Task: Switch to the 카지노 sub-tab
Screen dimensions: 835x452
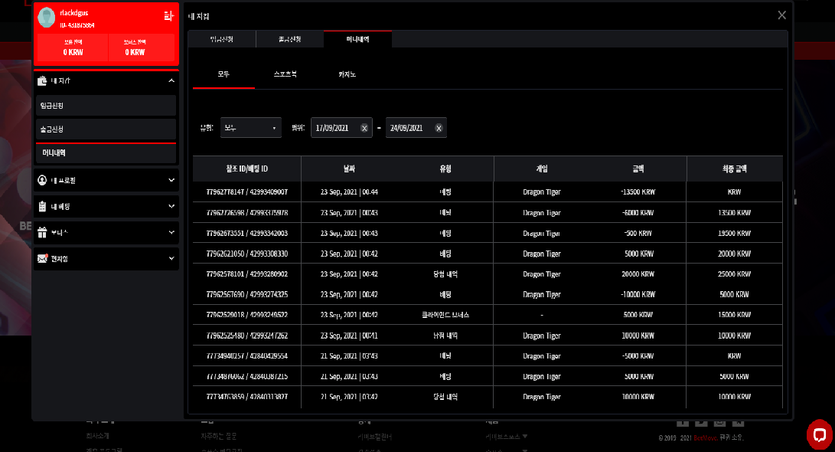Action: point(347,75)
